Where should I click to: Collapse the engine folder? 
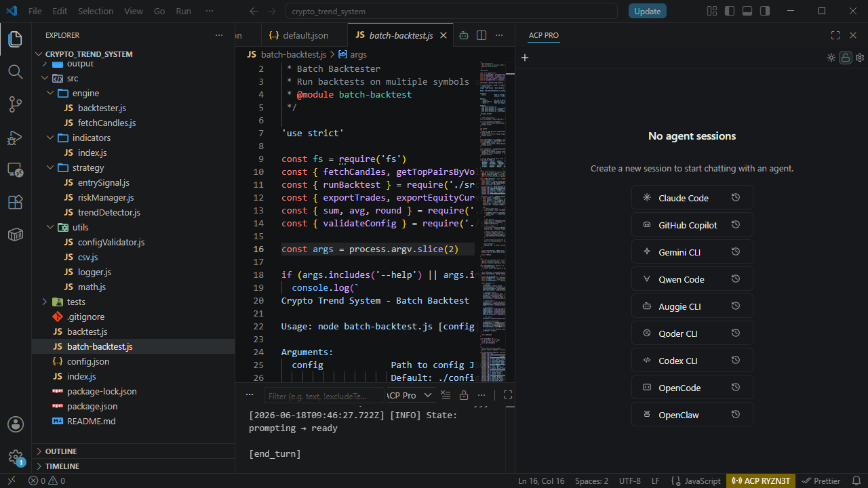point(50,93)
